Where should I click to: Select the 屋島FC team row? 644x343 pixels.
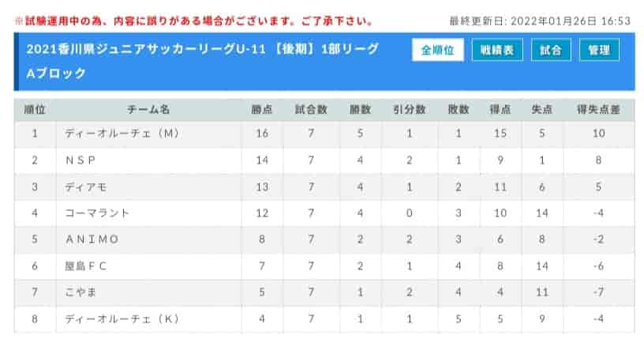point(324,266)
